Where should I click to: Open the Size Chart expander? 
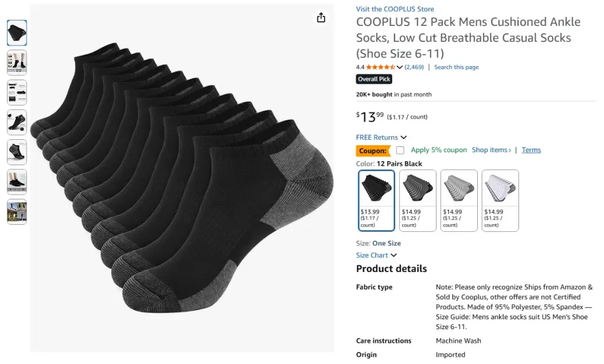(393, 255)
